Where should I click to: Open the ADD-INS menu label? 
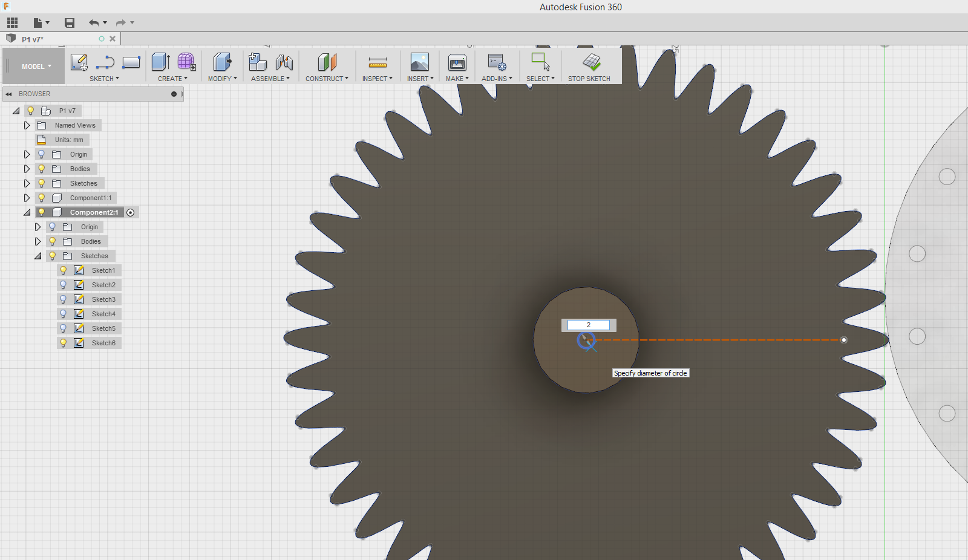(497, 79)
